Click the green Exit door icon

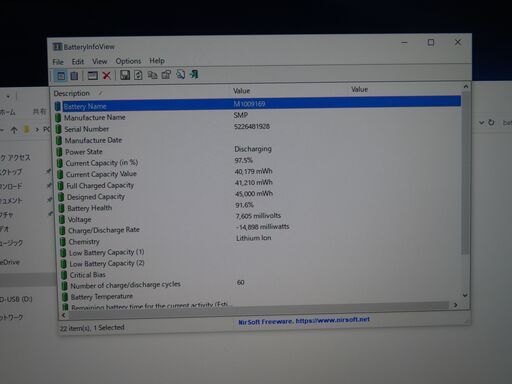(194, 74)
